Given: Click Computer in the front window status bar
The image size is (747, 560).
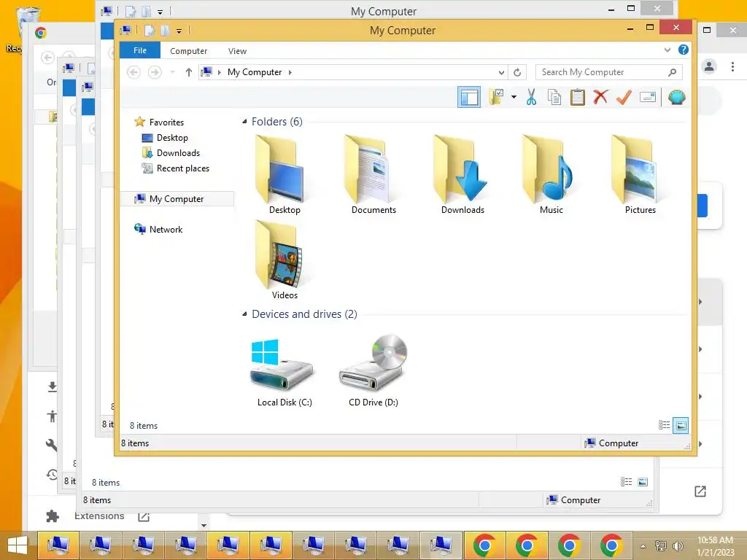Looking at the screenshot, I should (611, 443).
